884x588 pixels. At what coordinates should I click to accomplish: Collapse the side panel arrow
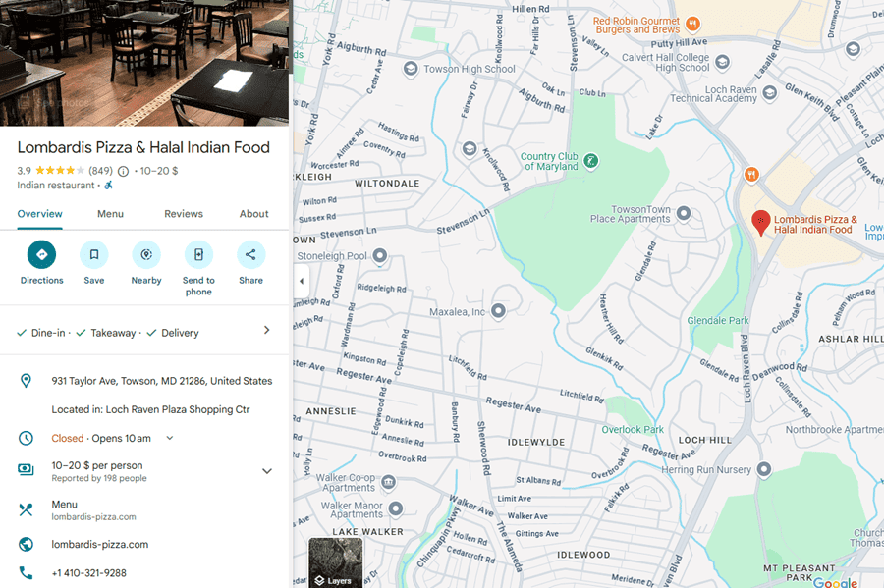click(302, 281)
